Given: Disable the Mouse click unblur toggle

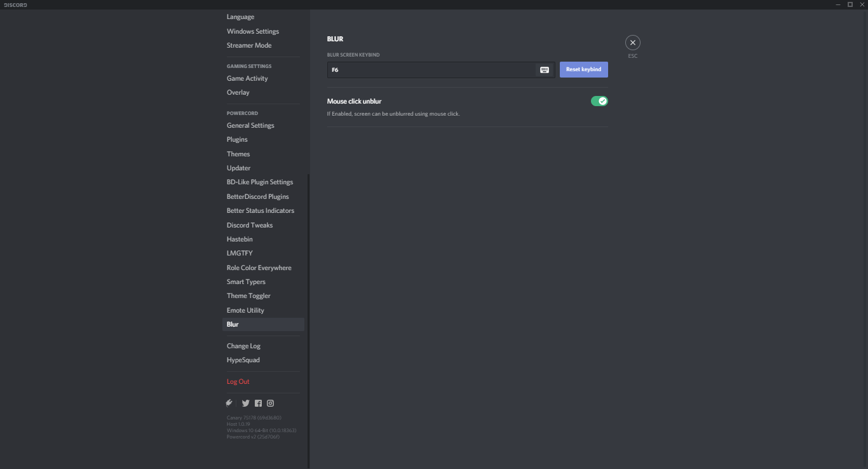Looking at the screenshot, I should (x=599, y=101).
